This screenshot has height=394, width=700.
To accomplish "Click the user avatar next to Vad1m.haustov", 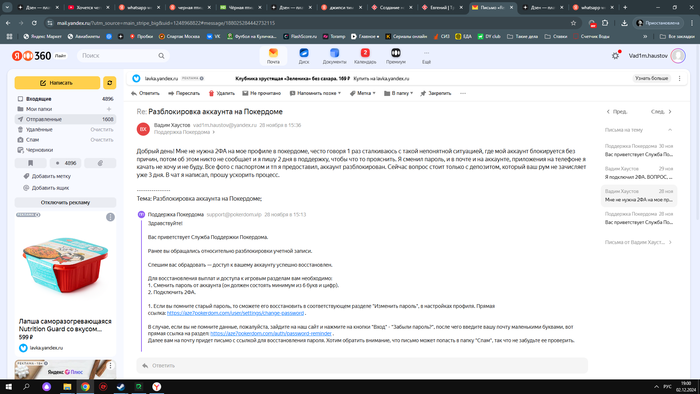I will 678,56.
